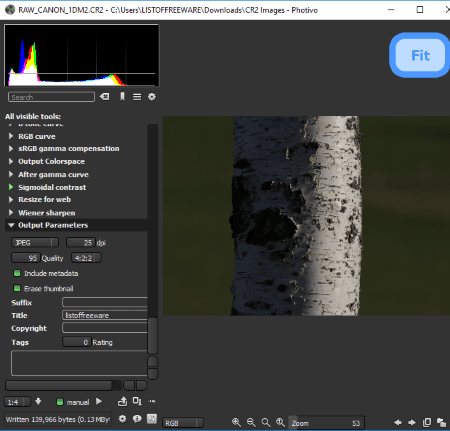Image resolution: width=450 pixels, height=431 pixels.
Task: Open settings gear beside the search bar
Action: 152,97
